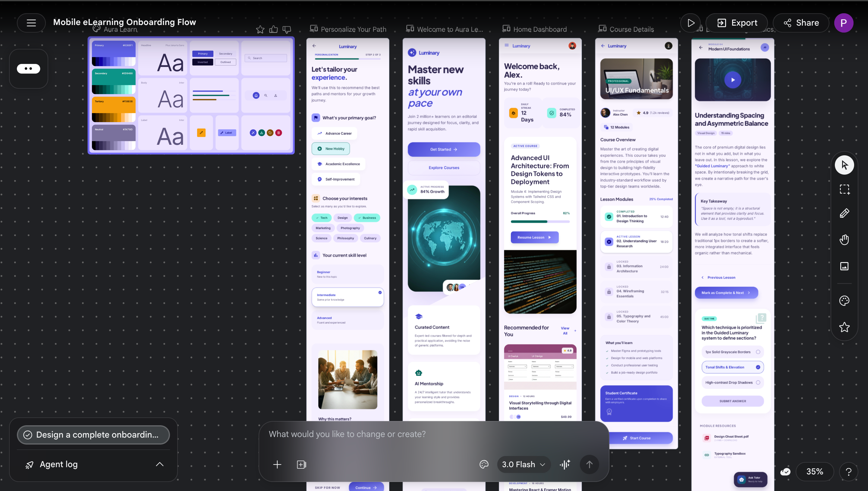This screenshot has width=868, height=491.
Task: Click the Explore Courses button
Action: pos(444,168)
